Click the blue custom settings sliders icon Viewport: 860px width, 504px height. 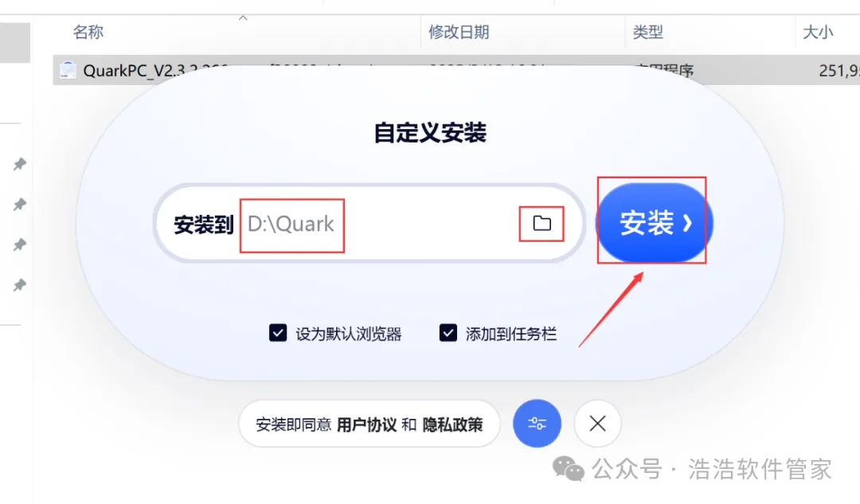coord(537,424)
